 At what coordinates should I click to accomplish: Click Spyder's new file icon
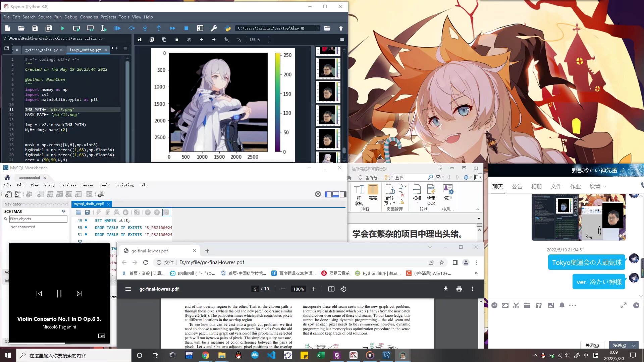click(8, 28)
